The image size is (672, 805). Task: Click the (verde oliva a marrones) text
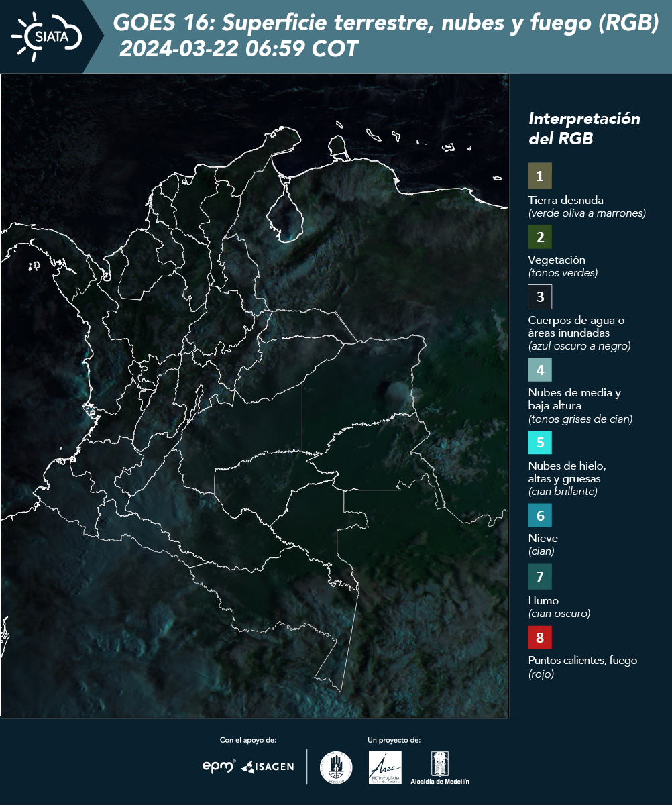[587, 213]
